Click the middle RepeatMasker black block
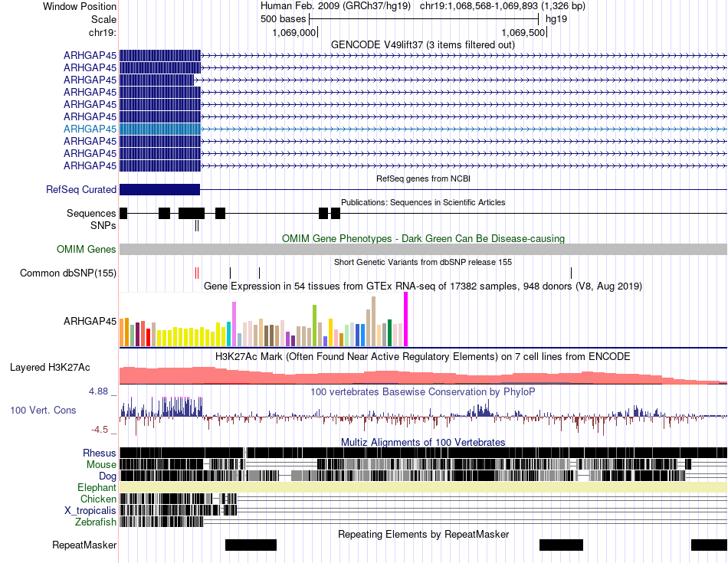The image size is (728, 563). (561, 545)
